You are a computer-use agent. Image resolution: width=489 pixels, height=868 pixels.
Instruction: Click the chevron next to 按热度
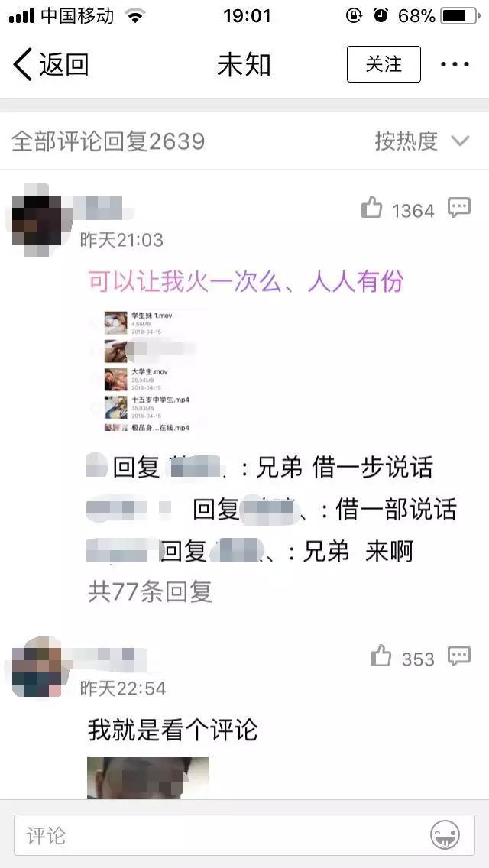tap(460, 141)
